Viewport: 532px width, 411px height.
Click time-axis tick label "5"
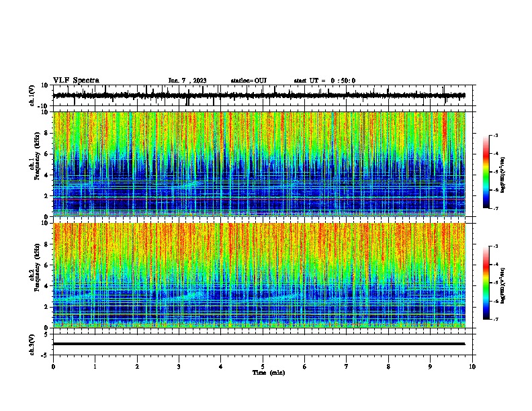click(x=263, y=367)
